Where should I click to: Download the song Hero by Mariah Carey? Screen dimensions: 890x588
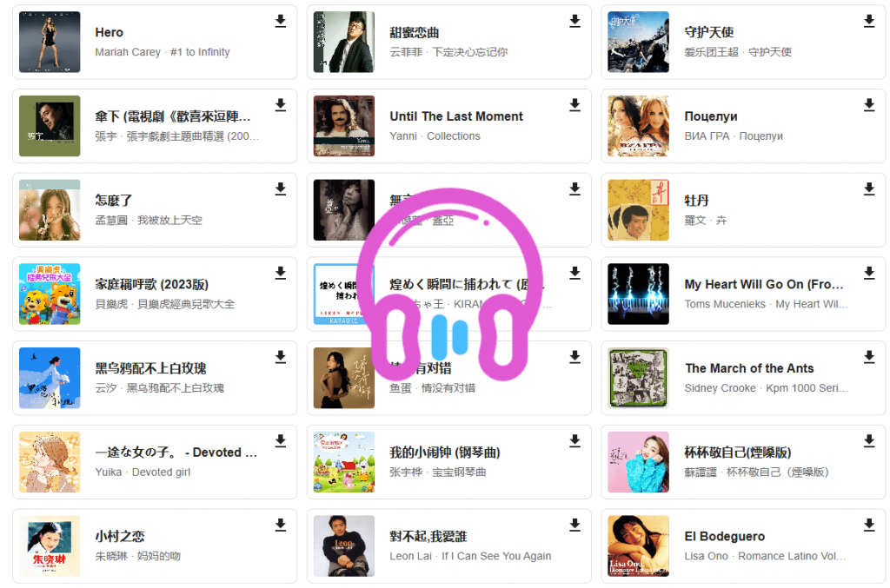tap(281, 22)
